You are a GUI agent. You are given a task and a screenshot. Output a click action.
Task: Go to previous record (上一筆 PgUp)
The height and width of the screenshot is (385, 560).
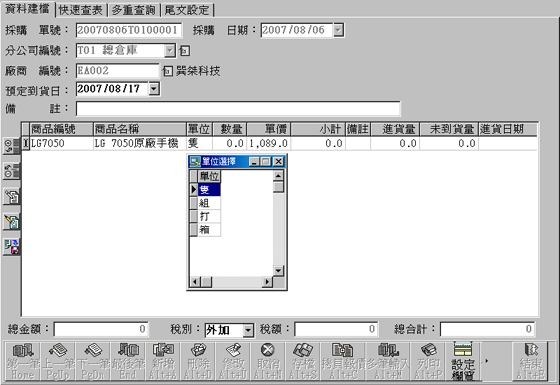pos(58,361)
